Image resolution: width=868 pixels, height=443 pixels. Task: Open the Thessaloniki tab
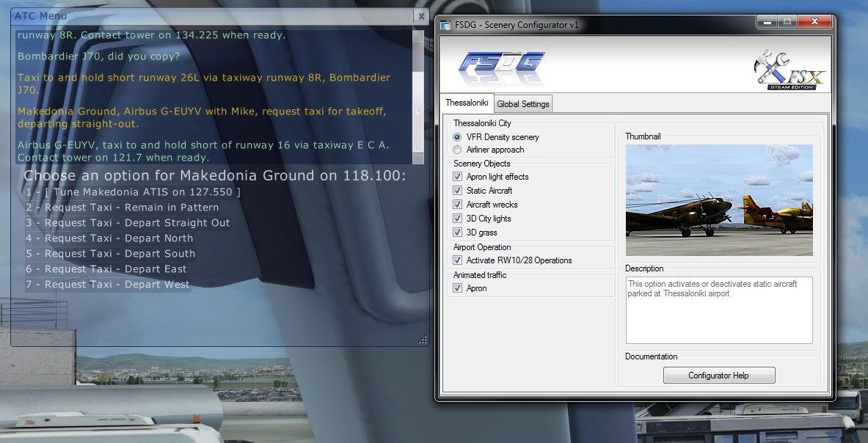point(467,103)
